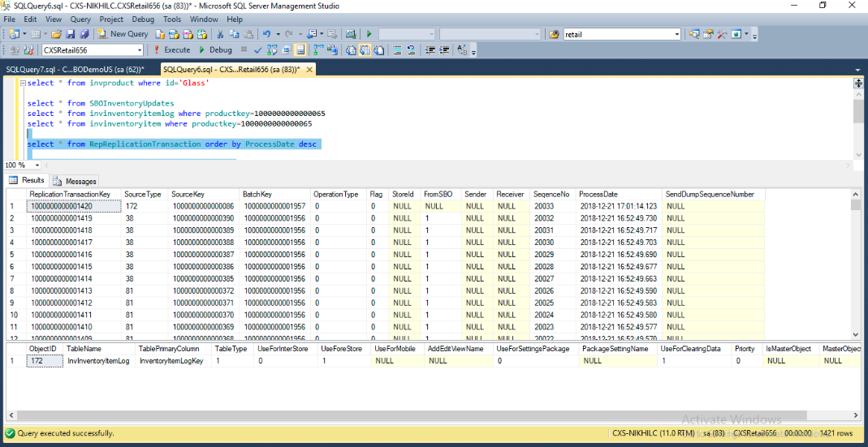Viewport: 868px width, 447px height.
Task: Expand the web browser dropdown arrow
Action: 747,34
